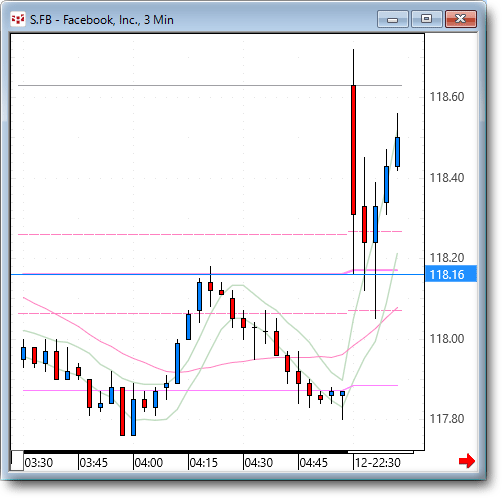Maximize the S.FB chart window
This screenshot has width=504, height=498.
[427, 19]
